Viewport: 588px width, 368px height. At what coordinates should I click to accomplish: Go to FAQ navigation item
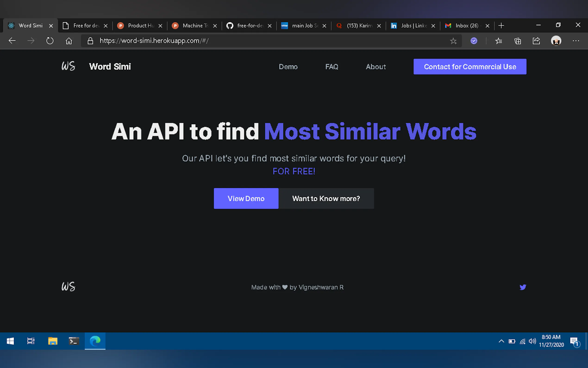332,67
